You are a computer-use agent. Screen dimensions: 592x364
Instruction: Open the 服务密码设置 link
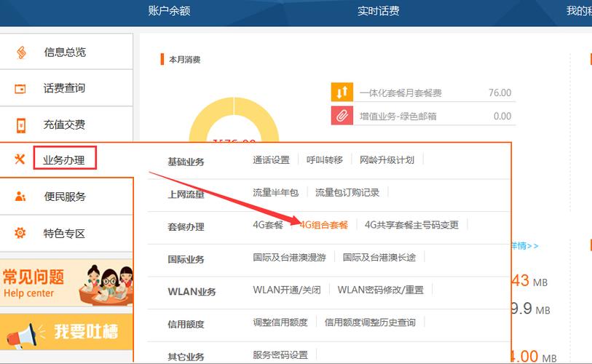point(280,355)
